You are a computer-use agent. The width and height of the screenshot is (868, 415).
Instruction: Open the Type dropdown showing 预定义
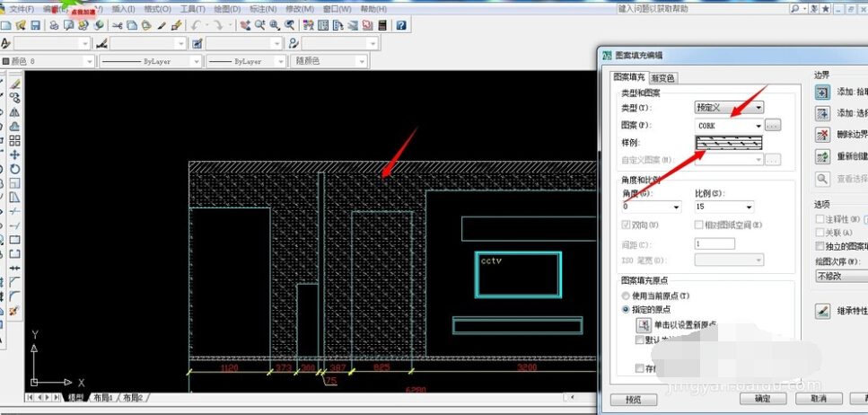click(x=730, y=108)
